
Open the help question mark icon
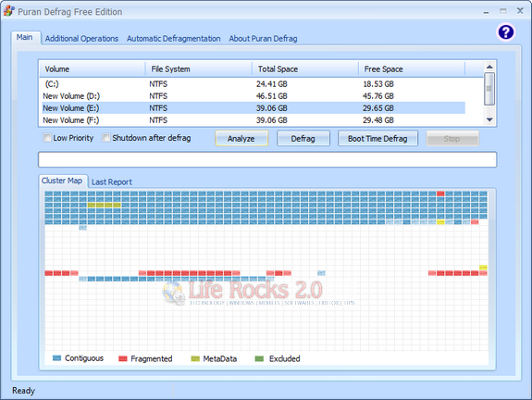(505, 32)
